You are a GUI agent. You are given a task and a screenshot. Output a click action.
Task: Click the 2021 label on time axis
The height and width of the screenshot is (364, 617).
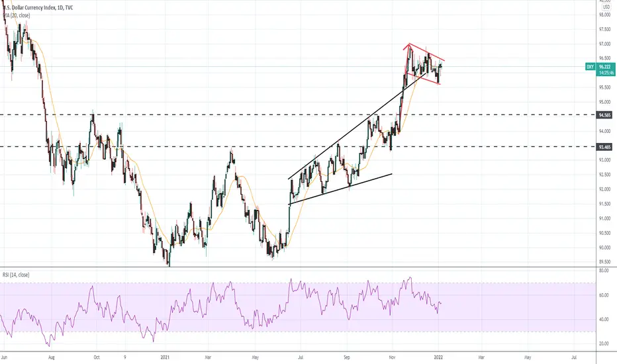click(165, 357)
